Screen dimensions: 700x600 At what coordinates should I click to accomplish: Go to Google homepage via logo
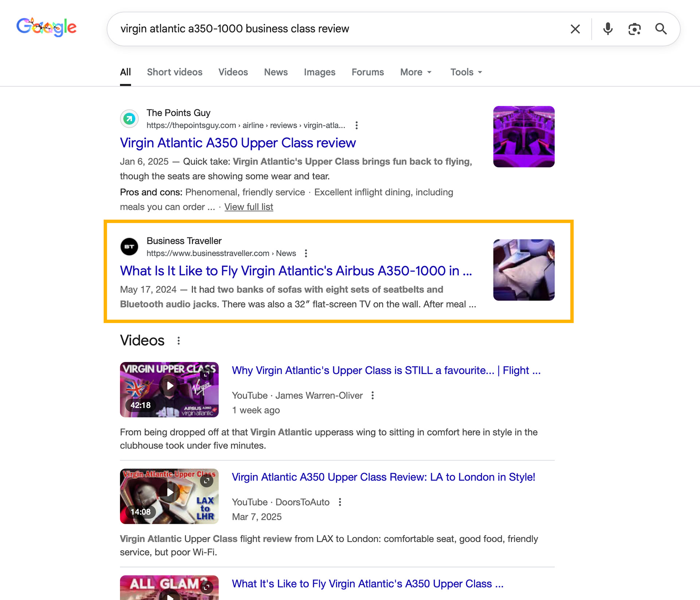[46, 27]
